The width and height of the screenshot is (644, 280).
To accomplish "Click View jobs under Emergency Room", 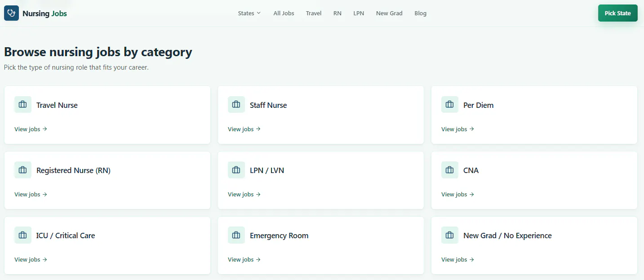I will [244, 259].
